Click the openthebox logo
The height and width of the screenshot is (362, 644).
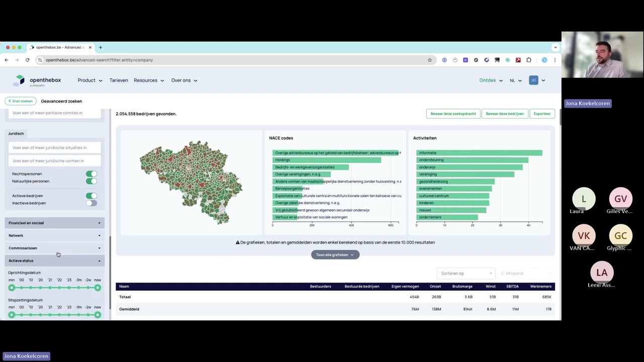tap(38, 80)
